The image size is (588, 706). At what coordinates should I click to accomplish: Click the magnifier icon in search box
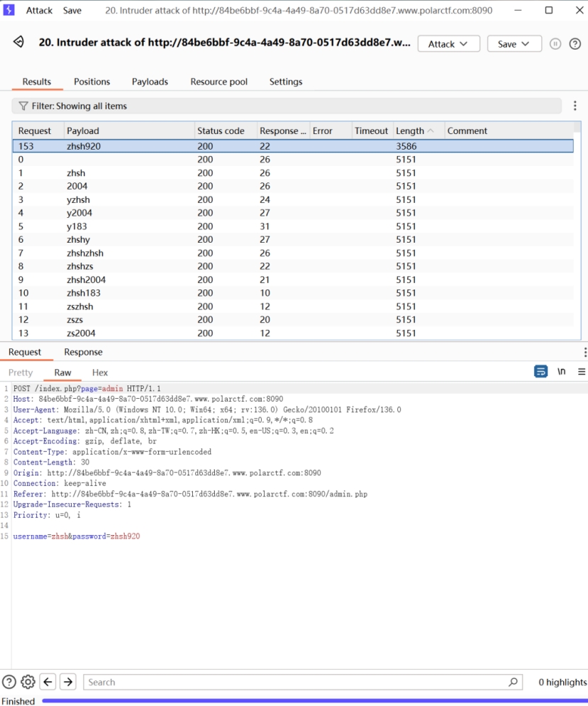tap(513, 682)
